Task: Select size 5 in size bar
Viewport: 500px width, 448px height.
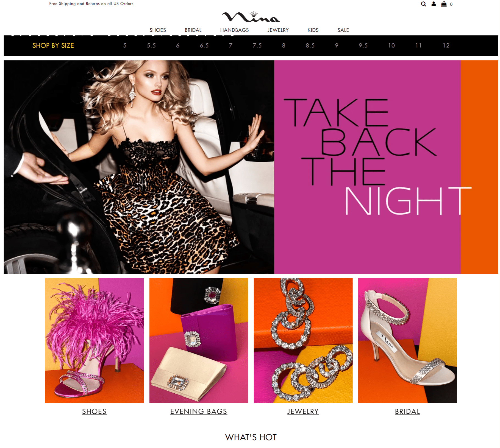Action: pos(125,46)
